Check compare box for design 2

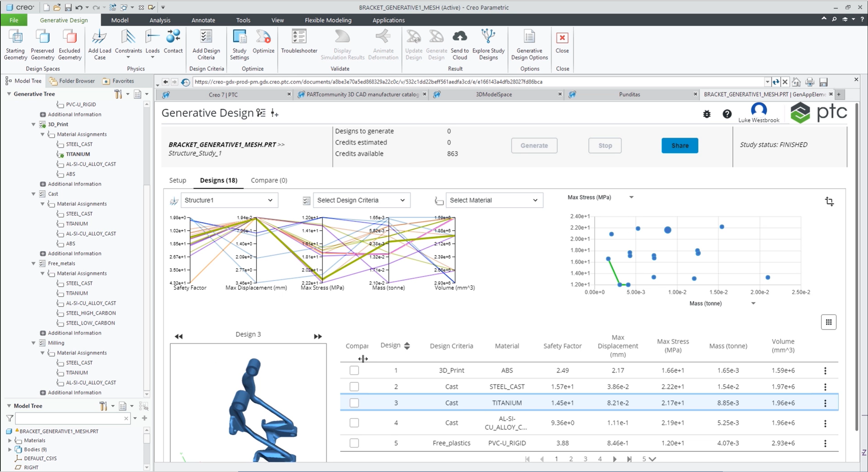tap(354, 386)
